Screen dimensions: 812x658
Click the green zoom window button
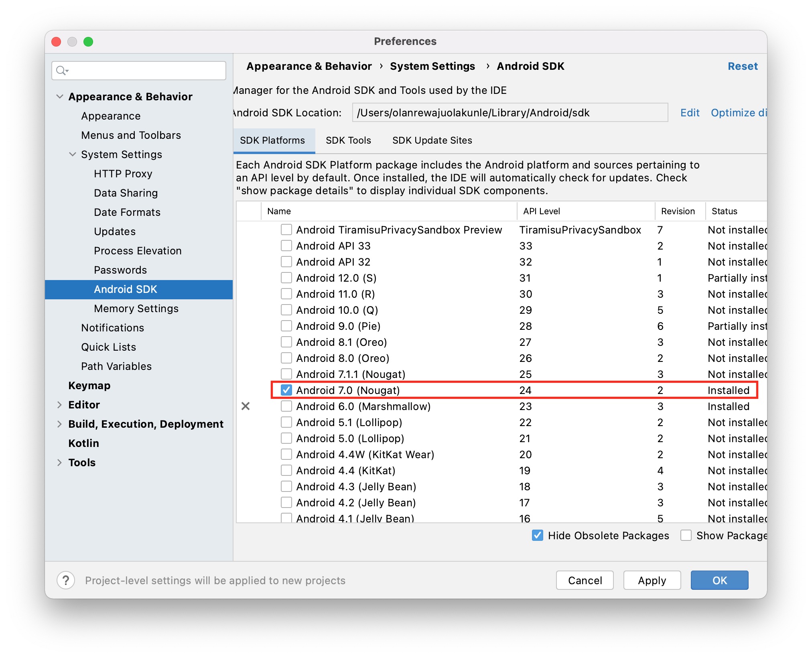(x=88, y=41)
